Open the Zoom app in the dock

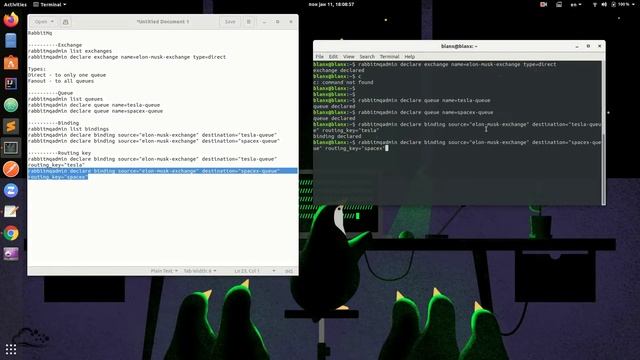point(11,190)
